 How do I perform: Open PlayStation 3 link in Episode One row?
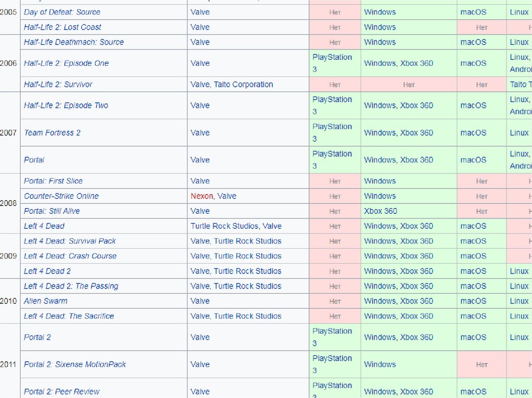pos(332,63)
